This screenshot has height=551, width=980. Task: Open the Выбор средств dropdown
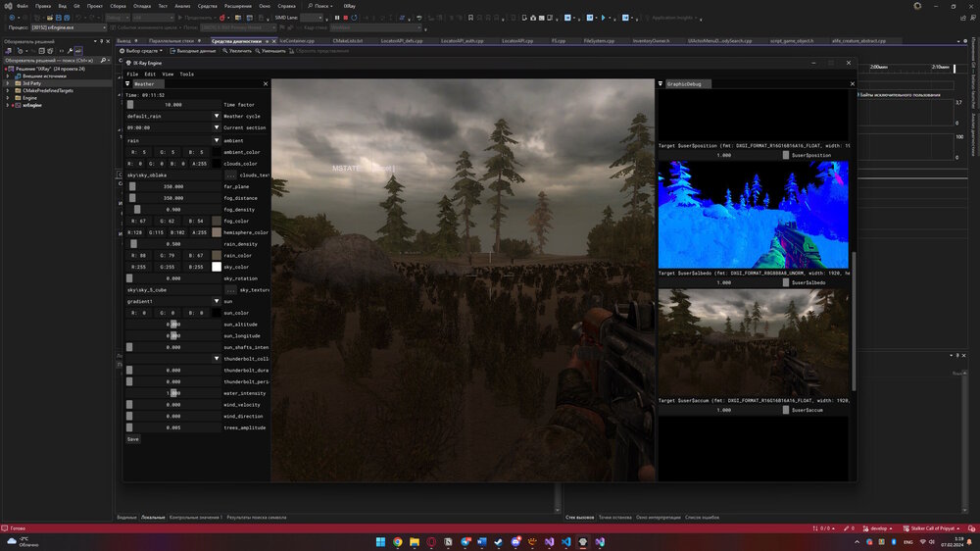click(x=140, y=51)
